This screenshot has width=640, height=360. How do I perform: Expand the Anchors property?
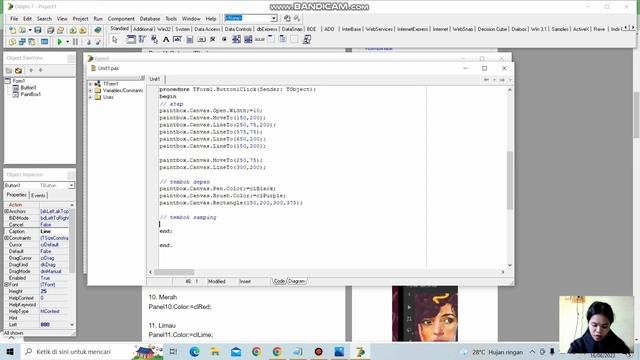pyautogui.click(x=6, y=211)
